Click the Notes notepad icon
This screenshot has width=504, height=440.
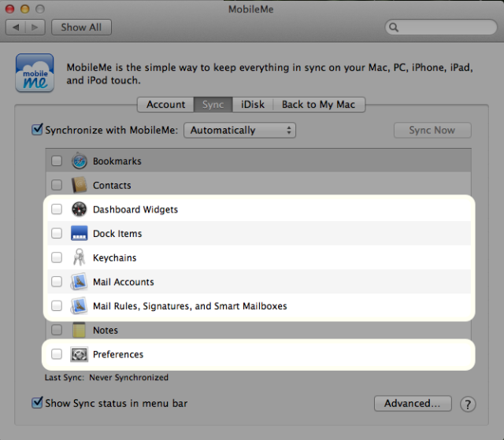[x=79, y=330]
